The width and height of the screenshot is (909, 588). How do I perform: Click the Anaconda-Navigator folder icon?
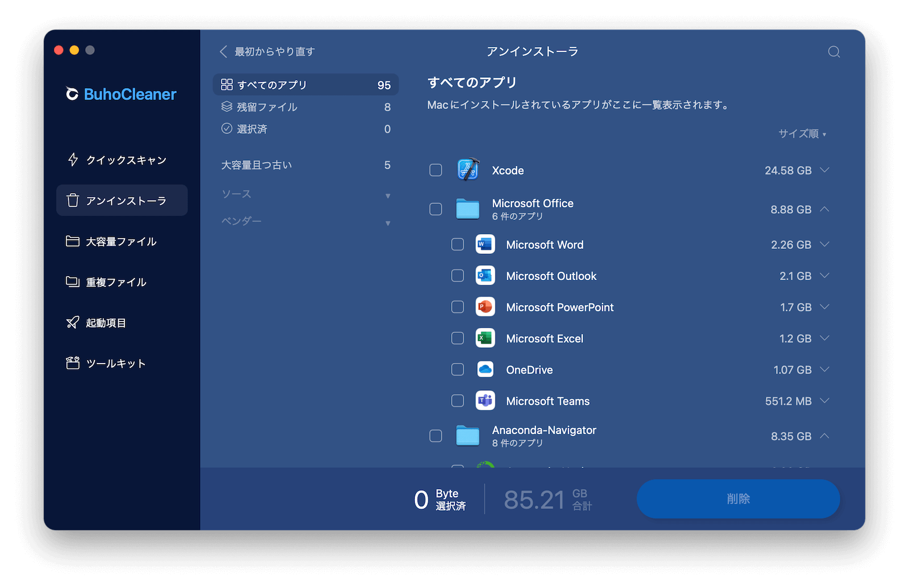click(x=468, y=436)
